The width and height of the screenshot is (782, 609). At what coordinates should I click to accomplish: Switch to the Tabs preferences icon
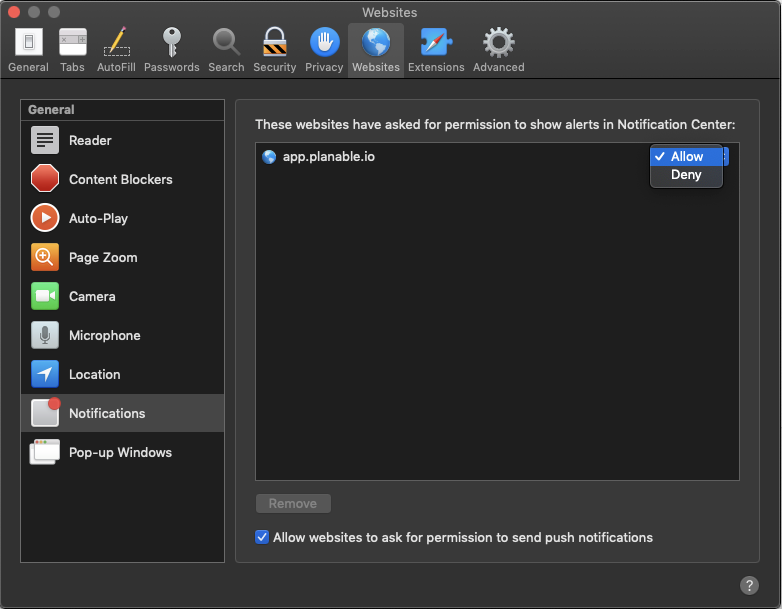click(x=72, y=49)
